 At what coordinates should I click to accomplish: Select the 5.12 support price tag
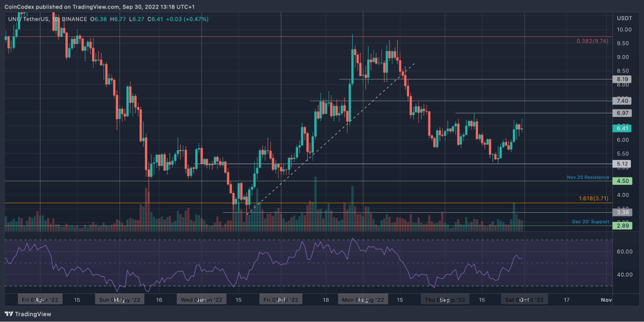coord(622,164)
